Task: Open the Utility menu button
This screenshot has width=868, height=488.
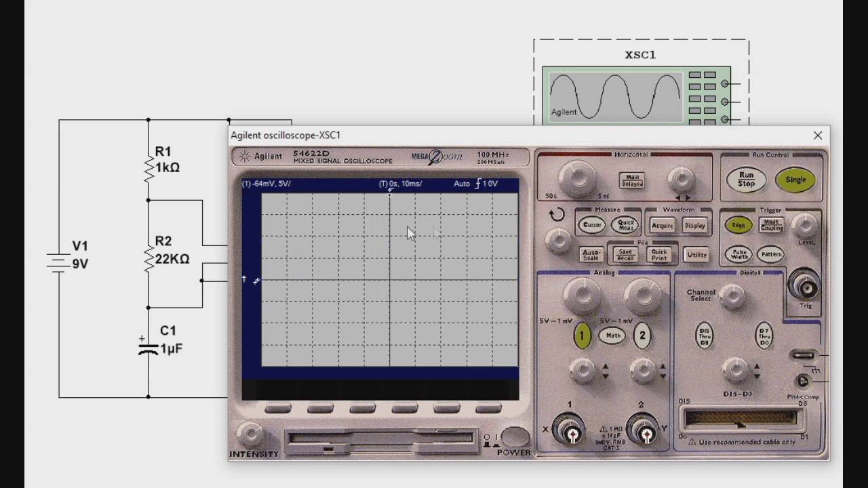Action: (696, 255)
